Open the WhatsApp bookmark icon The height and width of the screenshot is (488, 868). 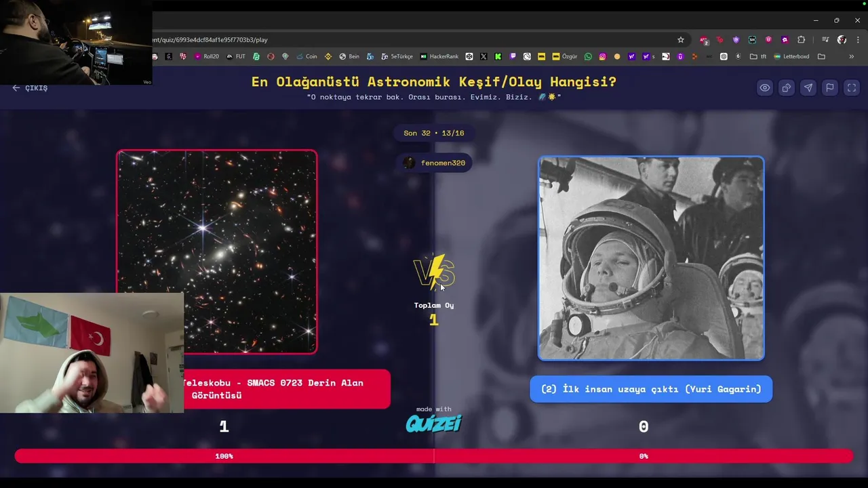pyautogui.click(x=588, y=56)
